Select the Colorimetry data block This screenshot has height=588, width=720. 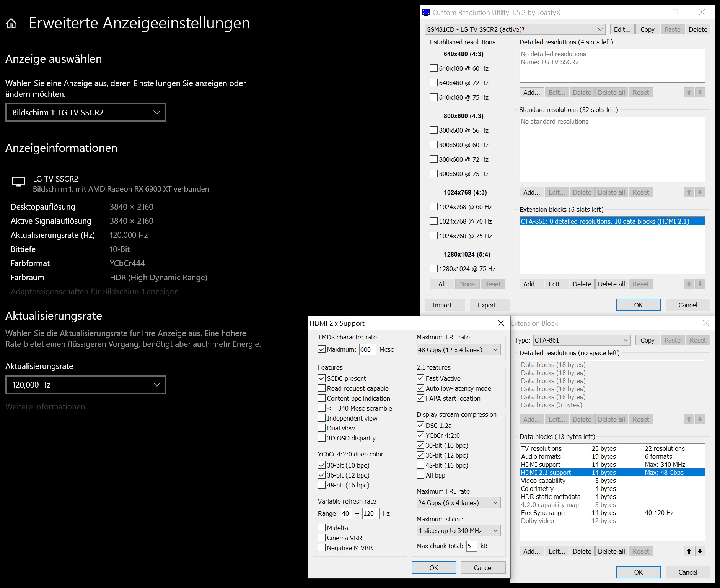612,489
